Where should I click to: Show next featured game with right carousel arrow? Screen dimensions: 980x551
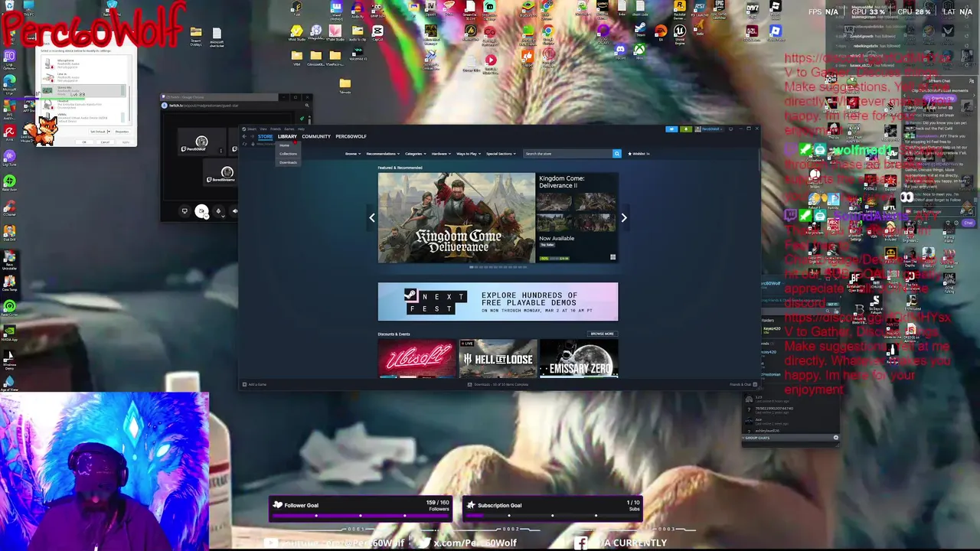(x=624, y=217)
